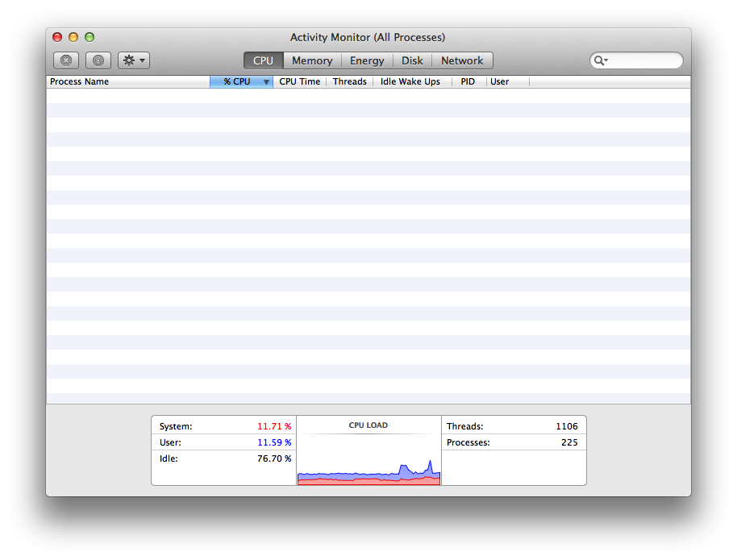
Task: Sort by the Threads column
Action: point(349,81)
